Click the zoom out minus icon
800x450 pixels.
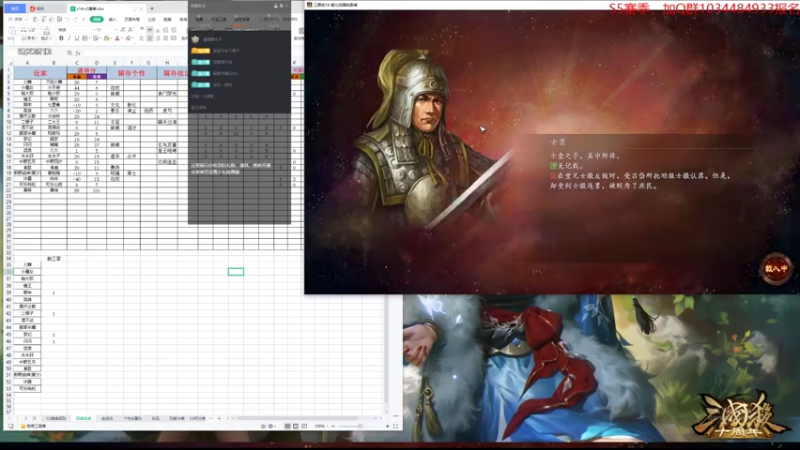[333, 426]
